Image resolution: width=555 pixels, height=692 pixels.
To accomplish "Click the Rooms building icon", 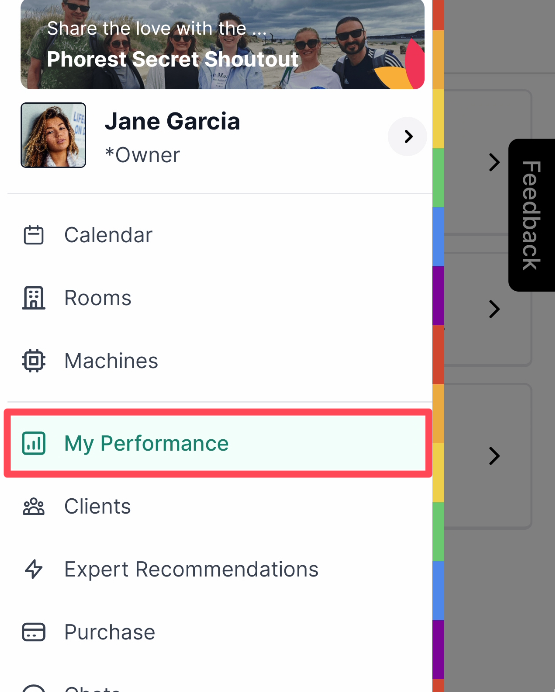I will click(34, 298).
